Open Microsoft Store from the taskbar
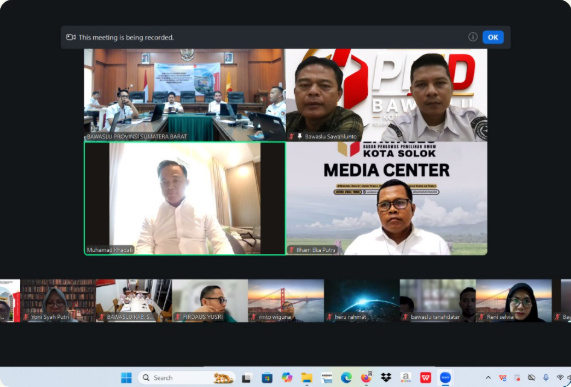The width and height of the screenshot is (571, 387). point(267,378)
